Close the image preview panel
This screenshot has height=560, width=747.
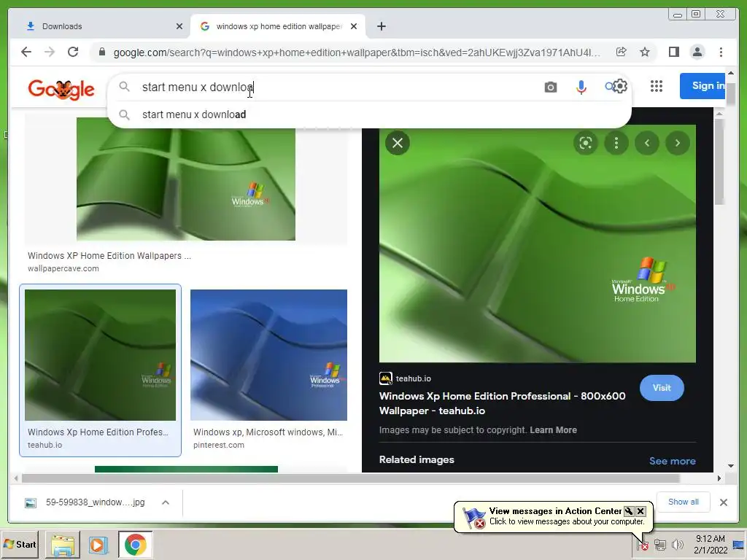click(398, 143)
